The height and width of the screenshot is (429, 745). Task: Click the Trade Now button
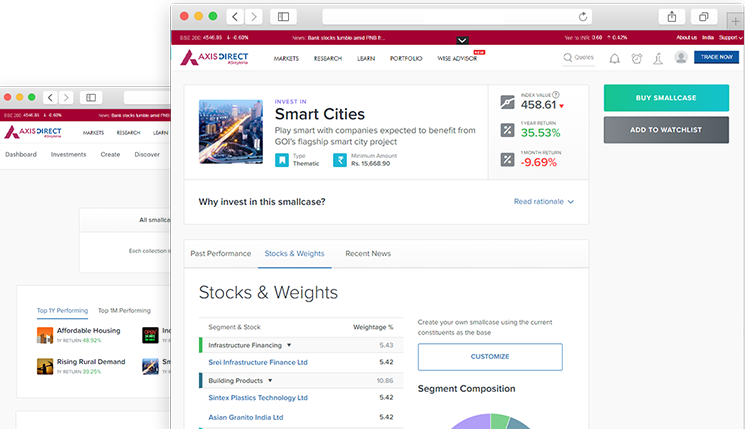716,57
